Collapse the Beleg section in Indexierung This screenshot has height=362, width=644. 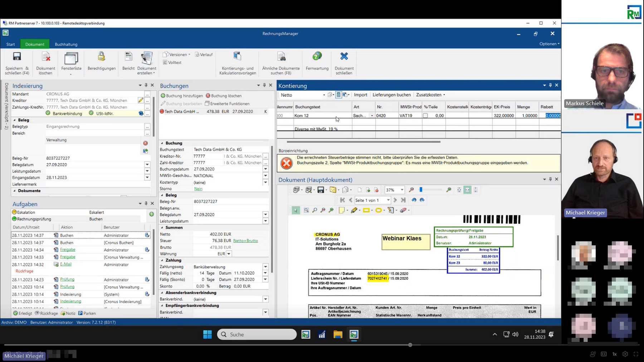click(x=15, y=120)
